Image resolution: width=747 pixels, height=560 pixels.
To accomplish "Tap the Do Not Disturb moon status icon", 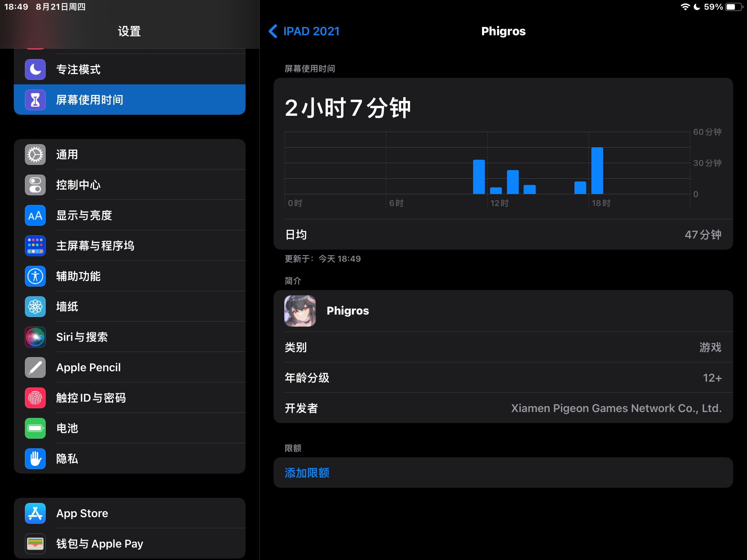I will coord(697,7).
